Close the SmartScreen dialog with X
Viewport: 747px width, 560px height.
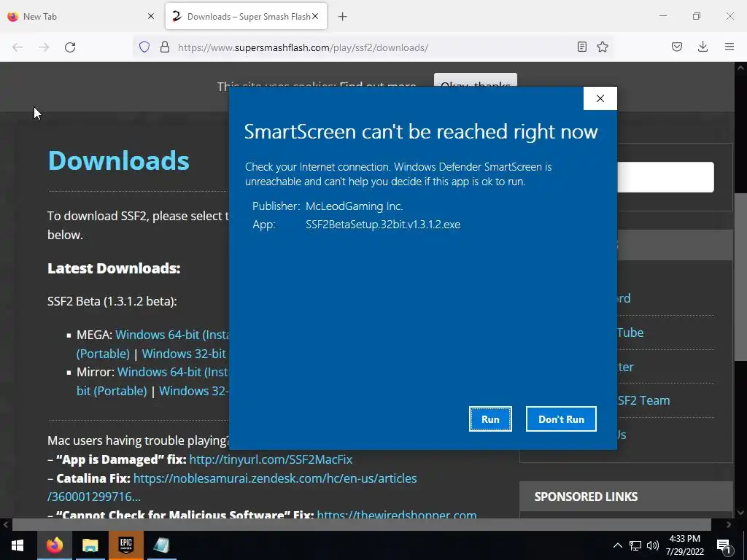coord(600,98)
